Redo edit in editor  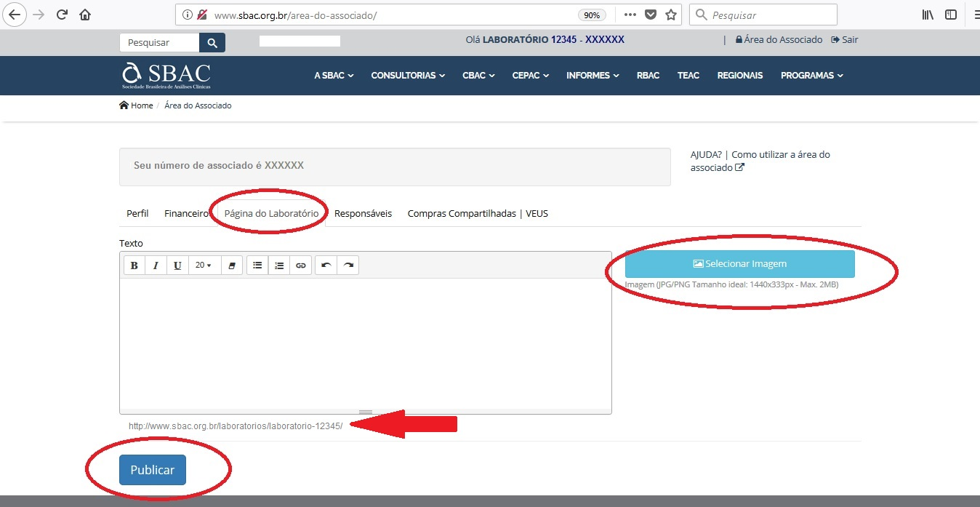click(x=348, y=266)
